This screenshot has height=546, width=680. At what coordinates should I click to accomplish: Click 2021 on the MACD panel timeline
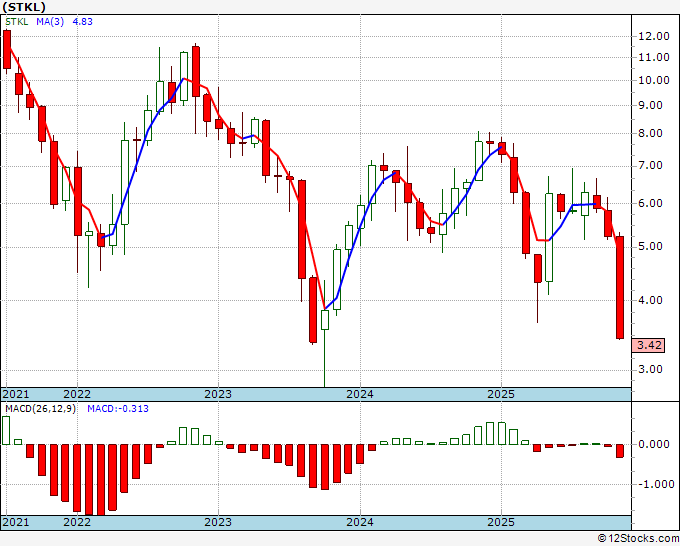pos(16,522)
